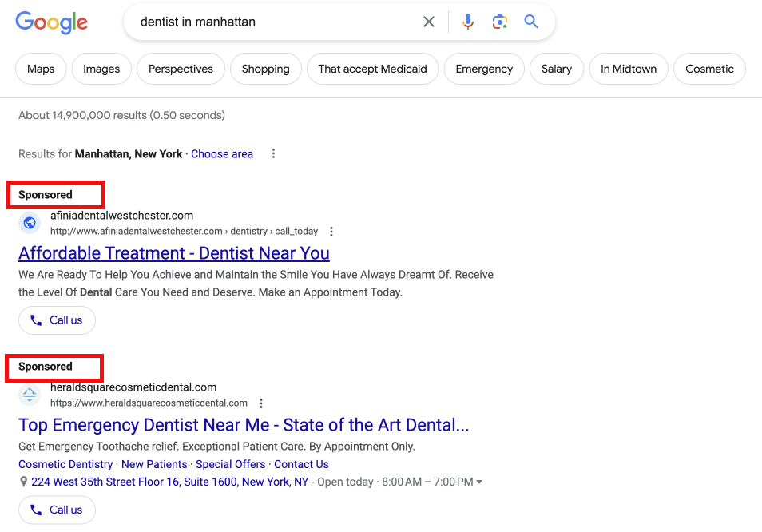
Task: Switch to the Perspectives filter
Action: pos(181,69)
